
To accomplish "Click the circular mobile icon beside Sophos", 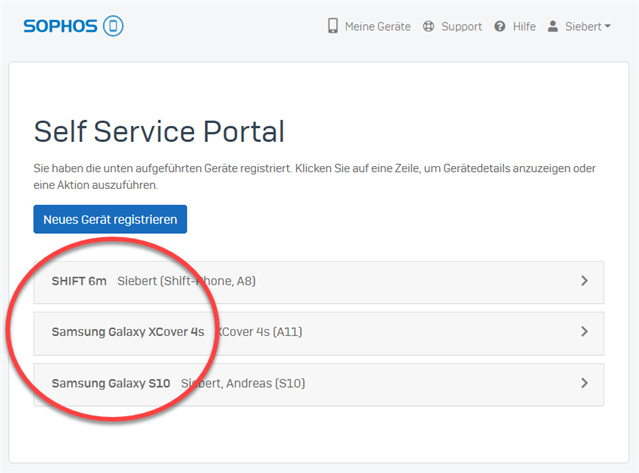I will coord(113,26).
